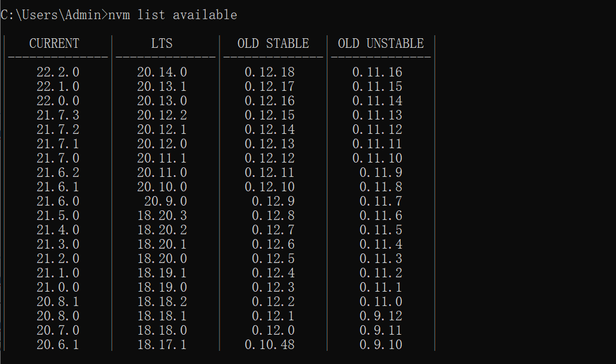The image size is (616, 364).
Task: Click LTS version 20.12.0
Action: [162, 143]
